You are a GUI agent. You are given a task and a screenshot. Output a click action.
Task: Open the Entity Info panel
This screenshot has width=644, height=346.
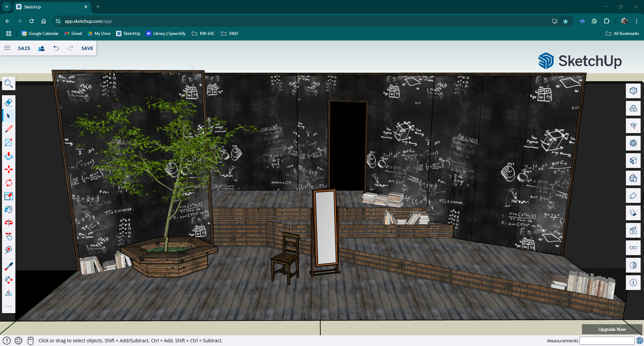[x=633, y=91]
